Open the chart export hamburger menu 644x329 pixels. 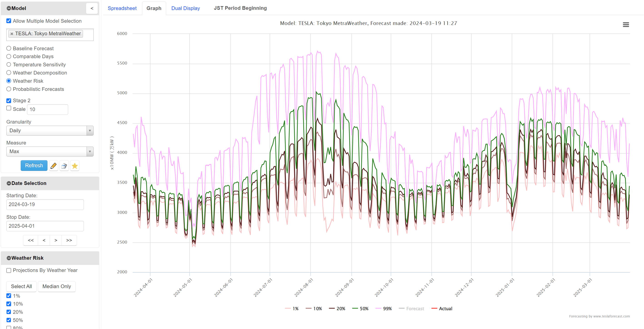click(x=626, y=25)
